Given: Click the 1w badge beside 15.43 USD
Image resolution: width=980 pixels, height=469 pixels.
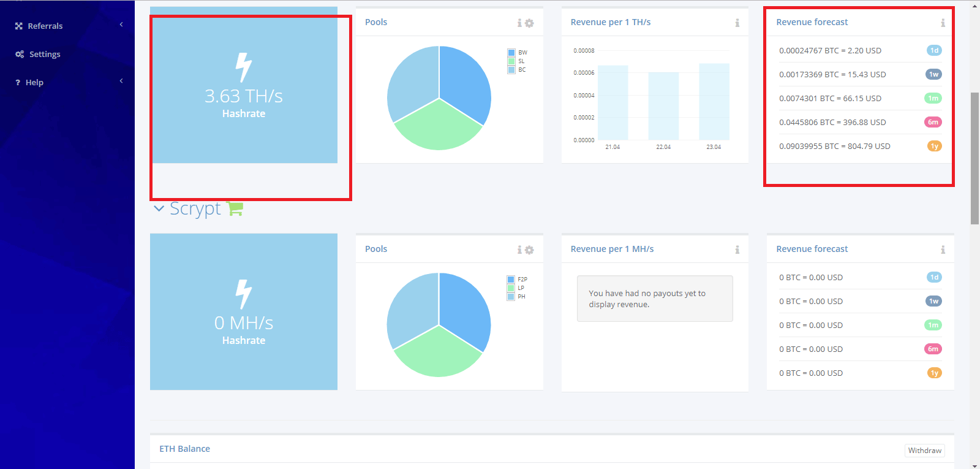Looking at the screenshot, I should [933, 74].
